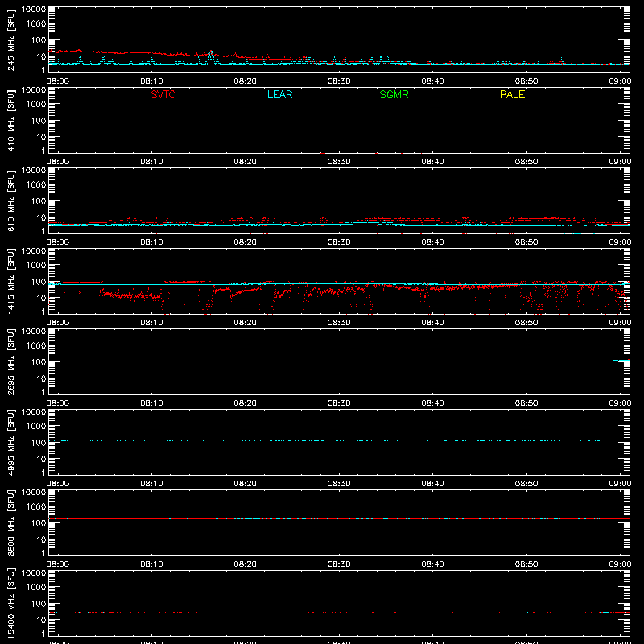Viewport: 644px width, 644px height.
Task: Click 08:00 label under the 2695 MHz panel
Action: pyautogui.click(x=58, y=403)
